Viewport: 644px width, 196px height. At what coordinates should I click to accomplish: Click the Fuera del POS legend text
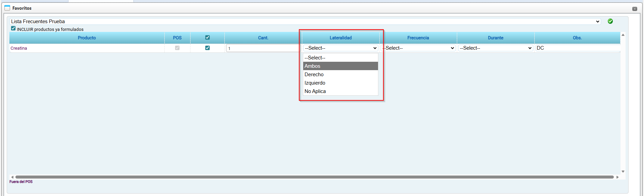coord(21,182)
